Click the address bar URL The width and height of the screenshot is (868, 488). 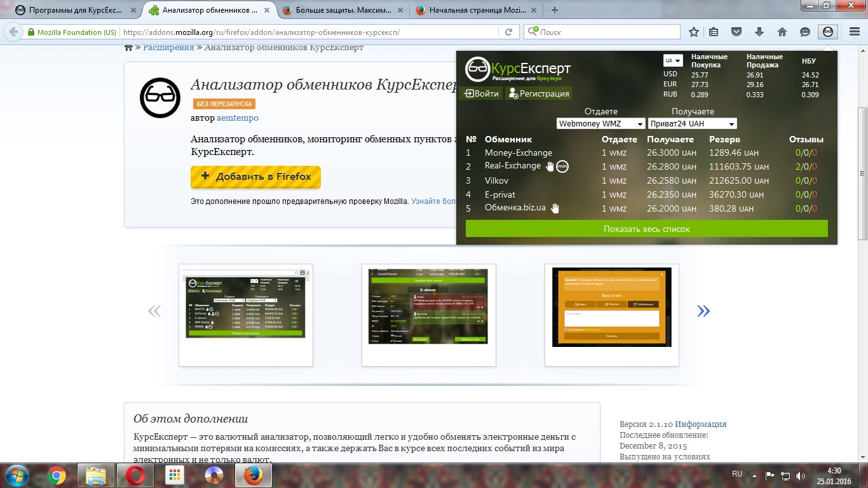(261, 32)
